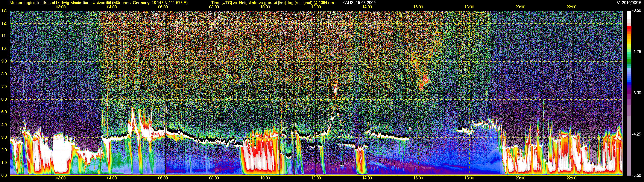Click the 'YALIS: 15-06-2009' date label

coord(359,3)
